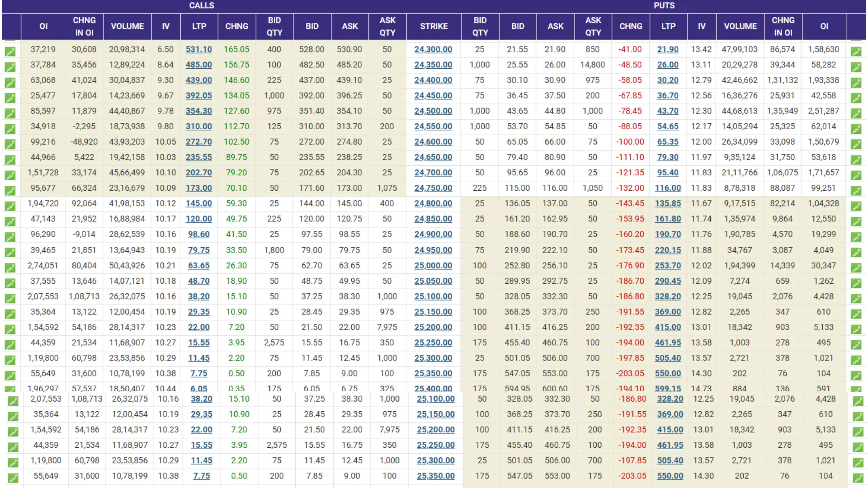This screenshot has width=868, height=488.
Task: View calls chart icon for strike 24,950.00
Action: pyautogui.click(x=10, y=253)
